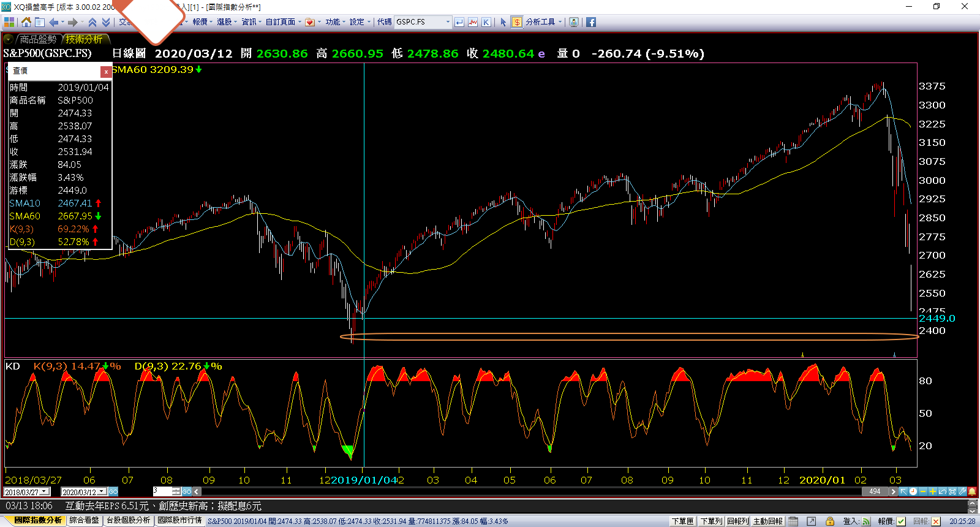Toggle the 報價 green check indicator

pos(901,521)
